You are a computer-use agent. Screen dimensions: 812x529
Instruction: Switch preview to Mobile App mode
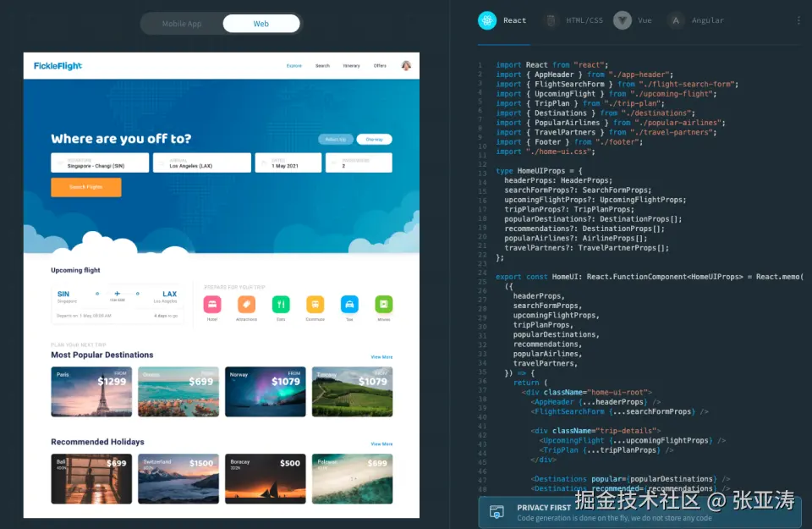coord(181,24)
